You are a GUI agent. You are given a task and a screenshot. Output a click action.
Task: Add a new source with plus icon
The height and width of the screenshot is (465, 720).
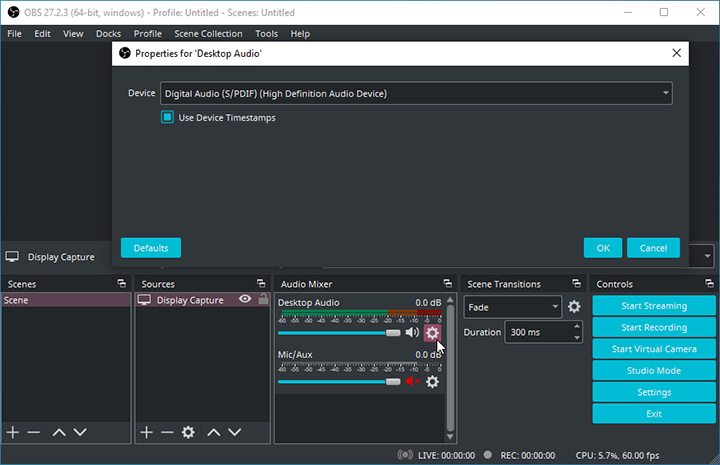[x=147, y=432]
